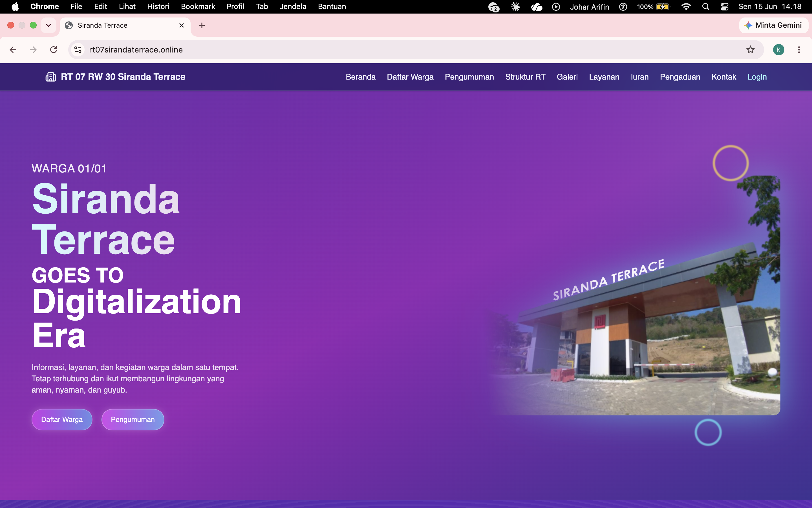Bookmark this page with the star icon

750,50
